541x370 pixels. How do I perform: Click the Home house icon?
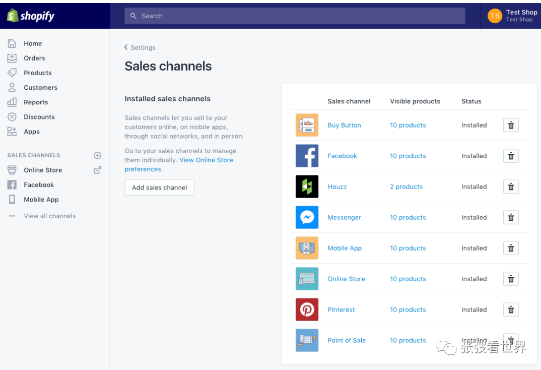point(12,43)
